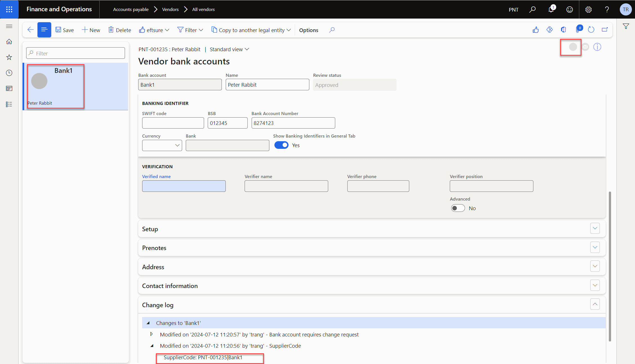
Task: Click the SWIFT code field
Action: pyautogui.click(x=173, y=123)
